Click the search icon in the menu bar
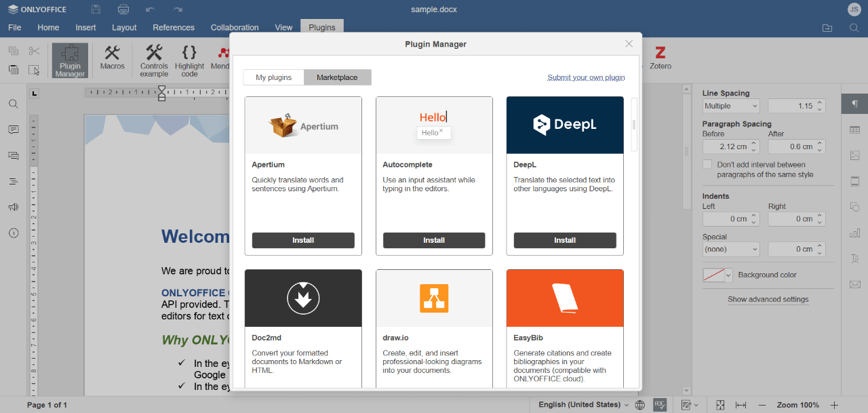Image resolution: width=868 pixels, height=413 pixels. [854, 28]
